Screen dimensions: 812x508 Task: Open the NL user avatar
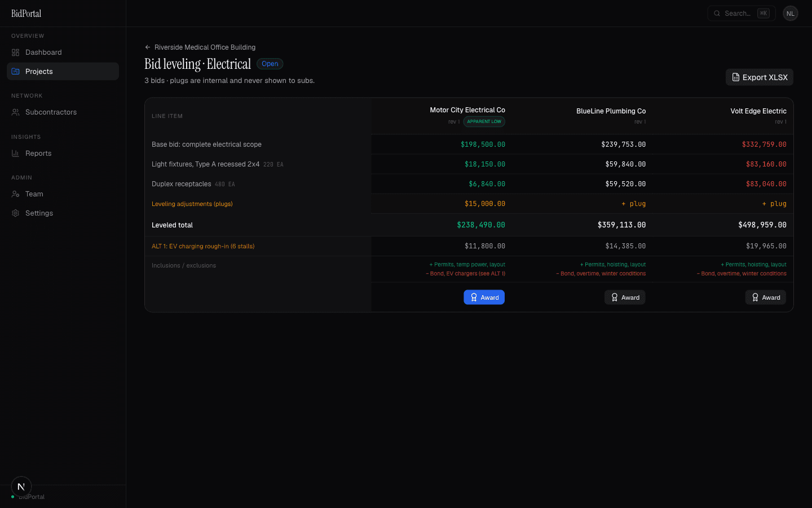pyautogui.click(x=791, y=14)
